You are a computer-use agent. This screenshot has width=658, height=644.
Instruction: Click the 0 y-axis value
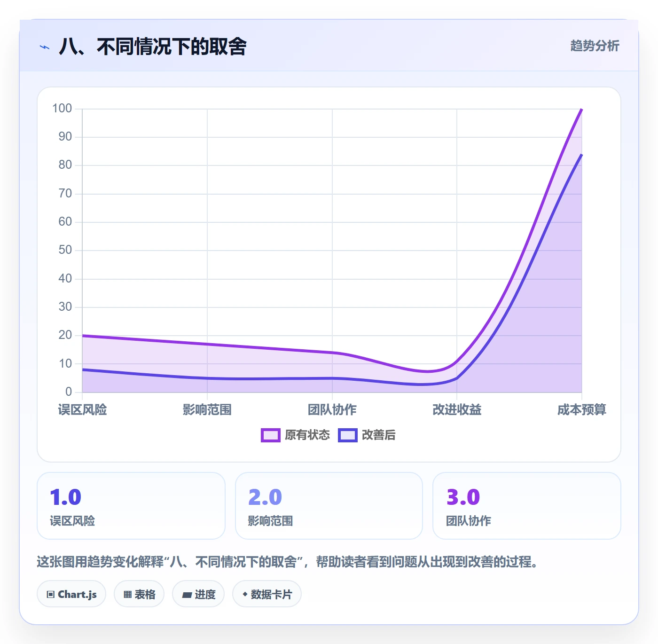click(x=69, y=392)
